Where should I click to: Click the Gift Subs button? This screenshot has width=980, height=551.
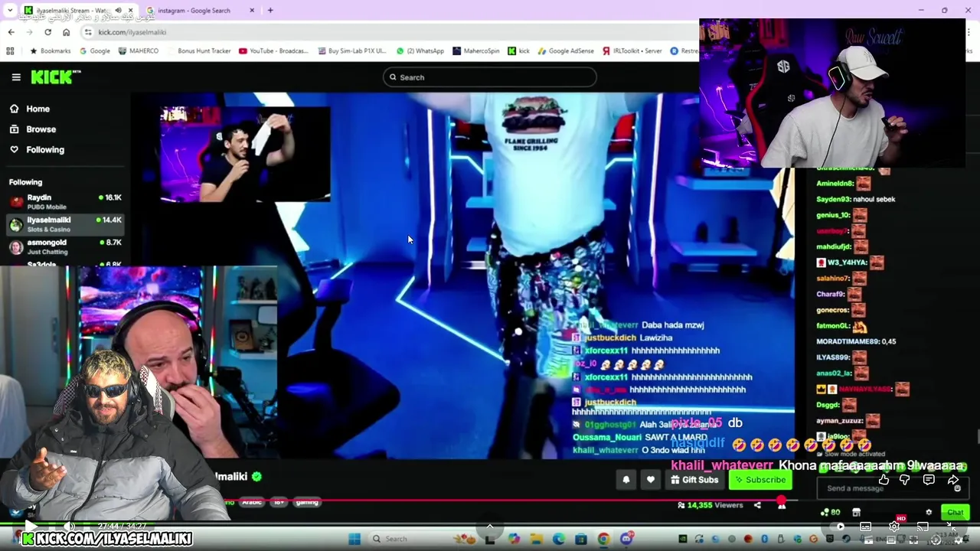[x=694, y=480]
